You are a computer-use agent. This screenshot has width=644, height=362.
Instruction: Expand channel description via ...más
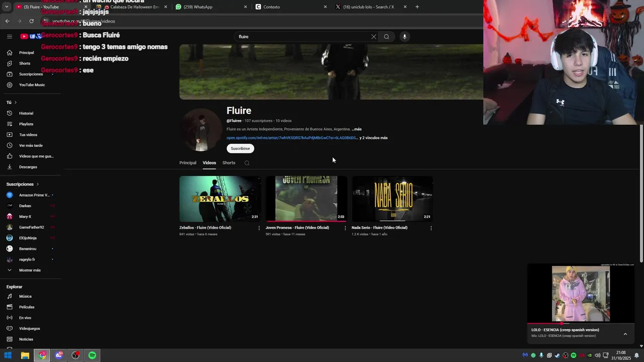(357, 129)
